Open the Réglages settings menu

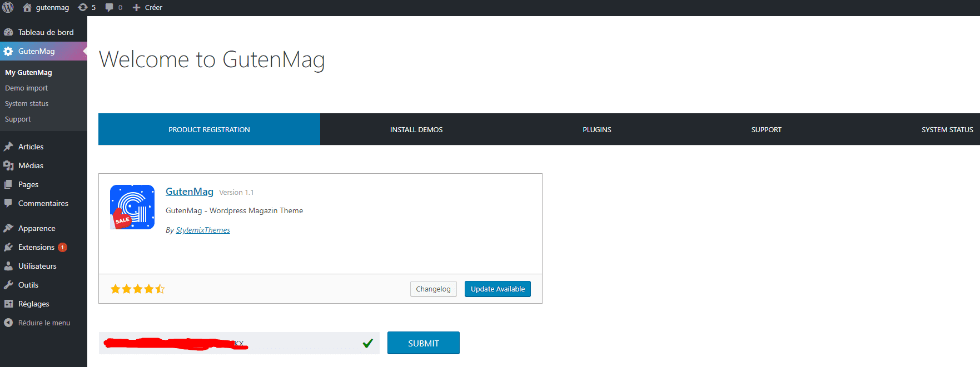[x=33, y=304]
